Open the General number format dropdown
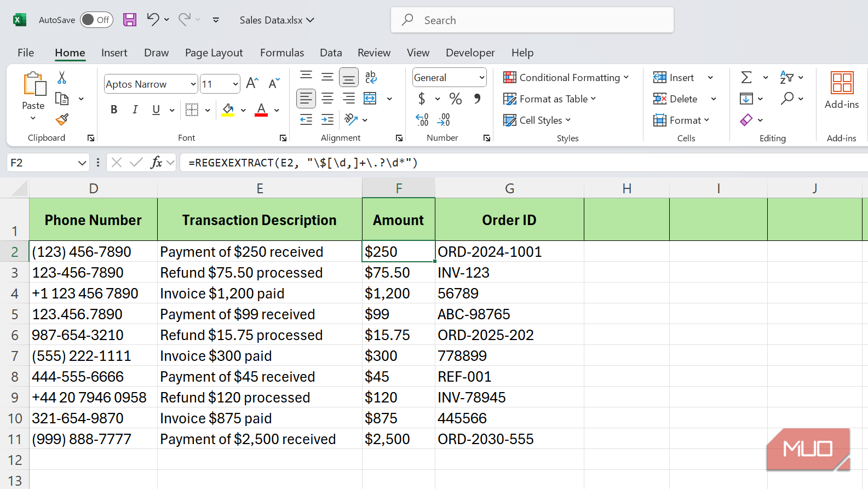Viewport: 868px width, 489px height. 481,78
